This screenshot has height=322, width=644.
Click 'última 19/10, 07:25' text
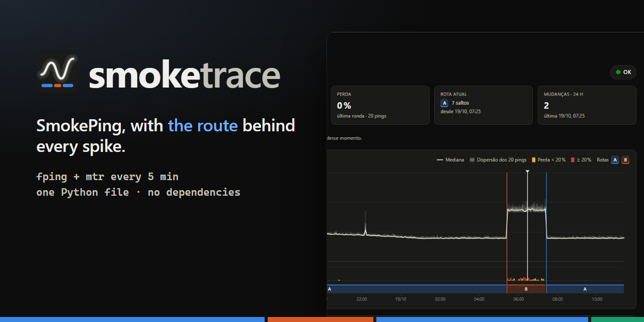[x=564, y=116]
